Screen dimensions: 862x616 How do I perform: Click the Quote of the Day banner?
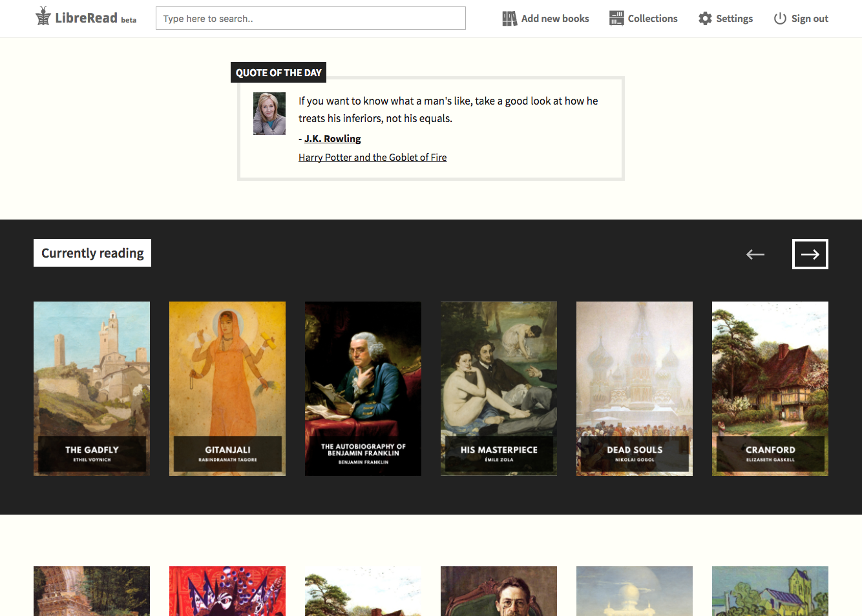pos(279,72)
